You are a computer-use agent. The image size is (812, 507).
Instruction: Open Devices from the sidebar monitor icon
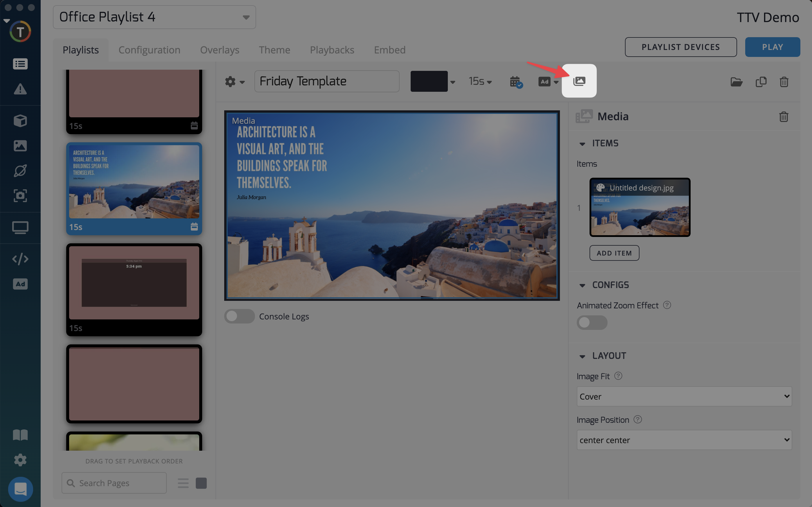(x=20, y=227)
